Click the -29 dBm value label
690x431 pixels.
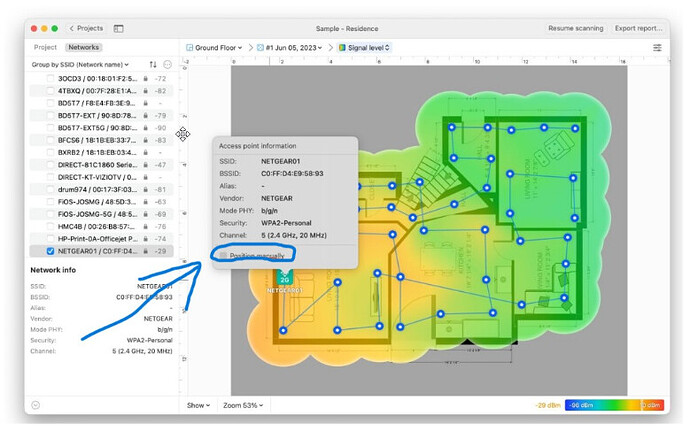click(x=547, y=405)
